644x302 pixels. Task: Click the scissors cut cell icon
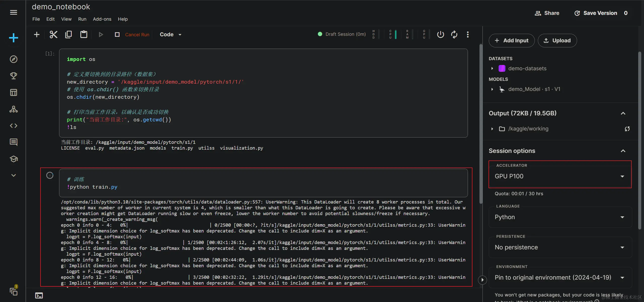click(x=53, y=35)
